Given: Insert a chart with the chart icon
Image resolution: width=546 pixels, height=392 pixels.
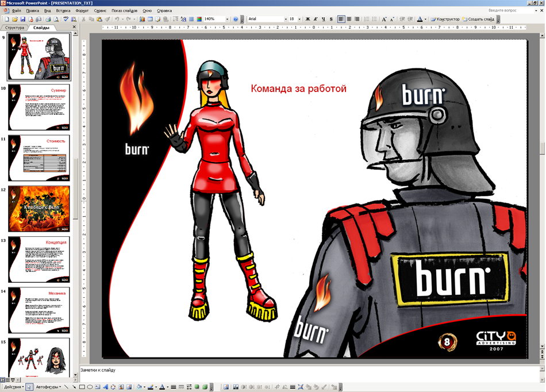Looking at the screenshot, I should (x=142, y=19).
